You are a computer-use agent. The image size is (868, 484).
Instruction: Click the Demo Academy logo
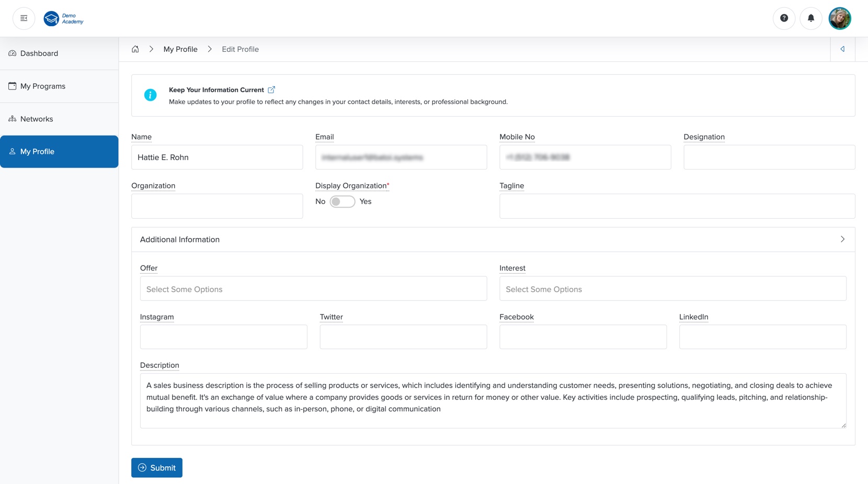(x=63, y=18)
